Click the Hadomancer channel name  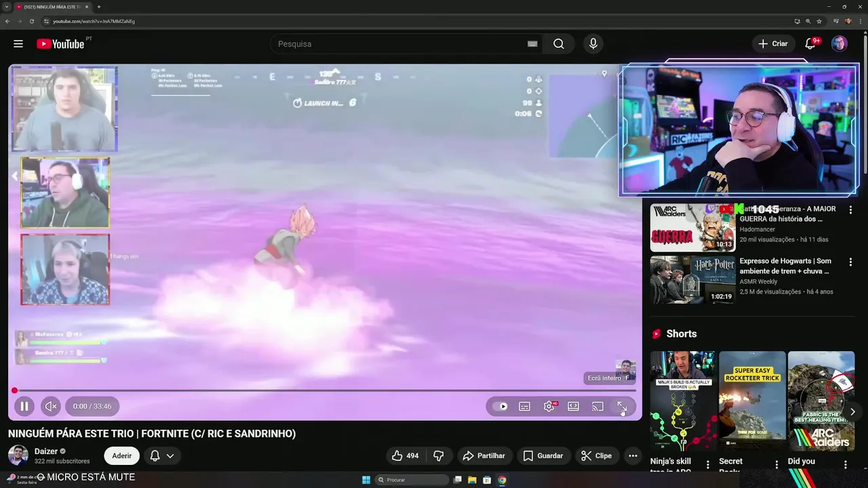click(757, 229)
